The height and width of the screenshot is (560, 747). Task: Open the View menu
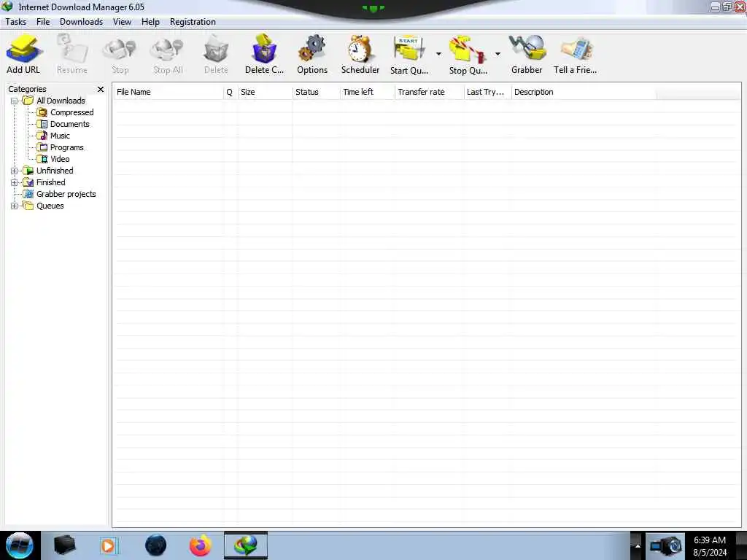point(122,22)
